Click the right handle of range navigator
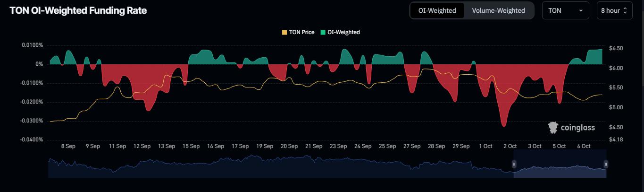The image size is (644, 192). [606, 164]
